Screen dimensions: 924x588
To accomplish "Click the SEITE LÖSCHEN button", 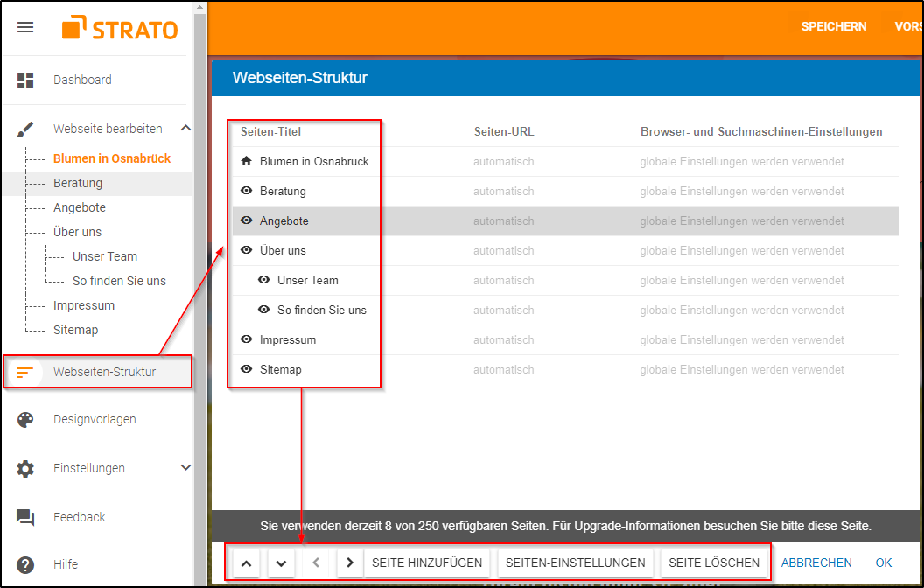I will pyautogui.click(x=714, y=563).
